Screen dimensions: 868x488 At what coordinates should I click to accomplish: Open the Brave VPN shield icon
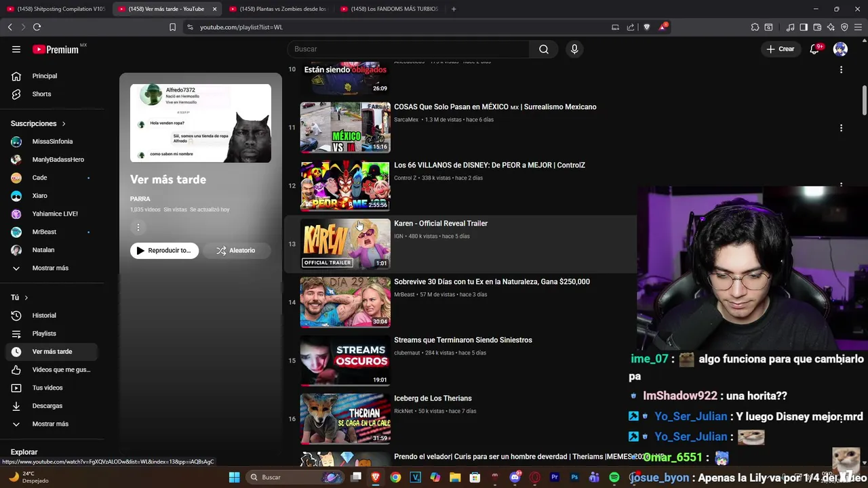click(x=844, y=27)
